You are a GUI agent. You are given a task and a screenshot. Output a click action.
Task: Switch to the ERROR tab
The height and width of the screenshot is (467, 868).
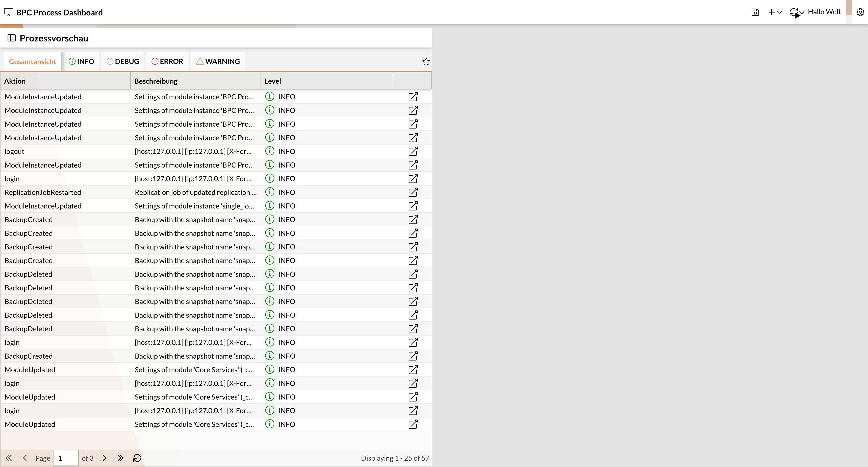pyautogui.click(x=167, y=61)
